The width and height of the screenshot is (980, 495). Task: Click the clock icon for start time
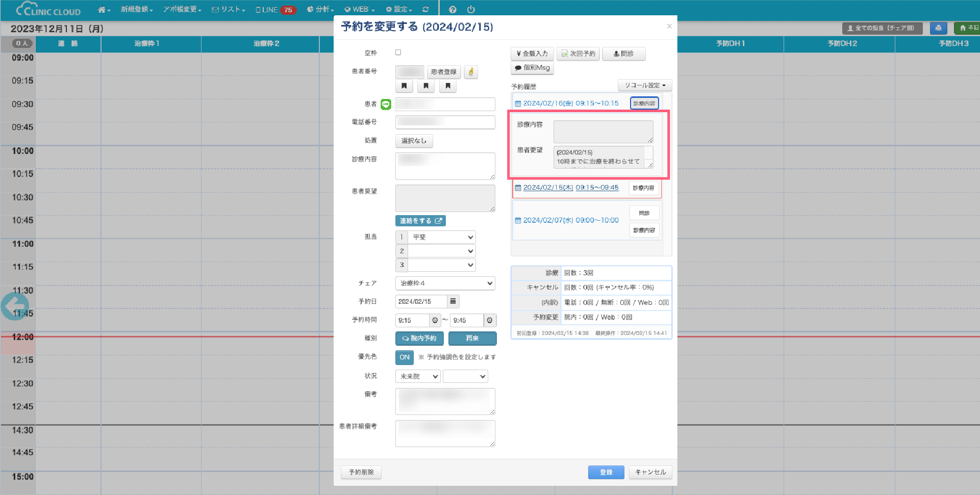click(x=435, y=321)
